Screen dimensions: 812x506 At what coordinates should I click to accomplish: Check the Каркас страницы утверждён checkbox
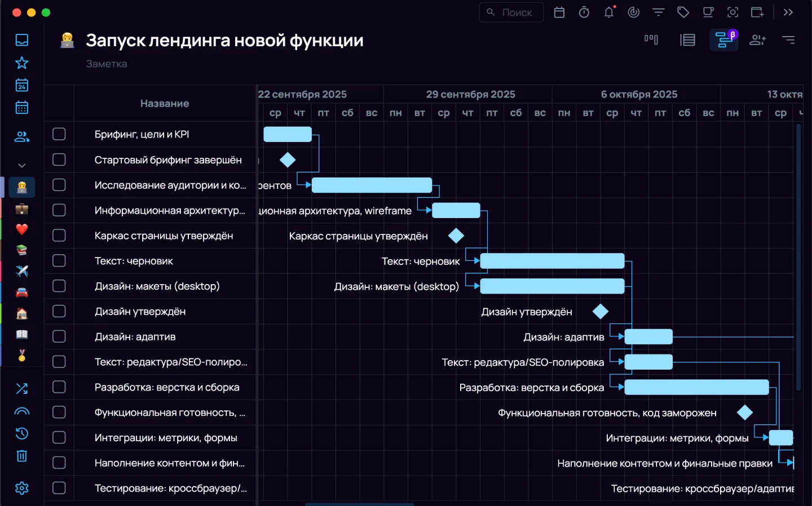point(59,236)
